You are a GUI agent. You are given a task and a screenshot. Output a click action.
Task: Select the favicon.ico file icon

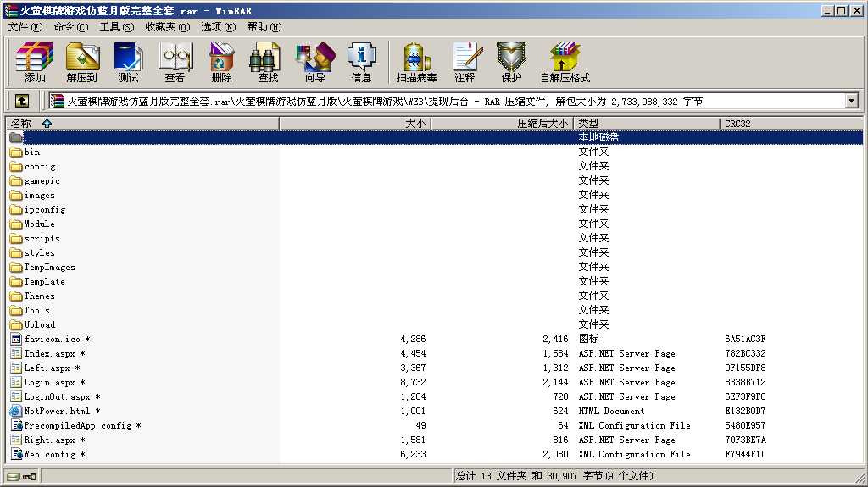(16, 340)
